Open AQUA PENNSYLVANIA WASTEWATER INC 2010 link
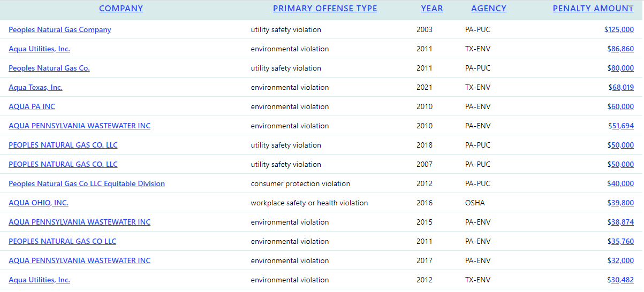The height and width of the screenshot is (292, 644). (x=79, y=126)
